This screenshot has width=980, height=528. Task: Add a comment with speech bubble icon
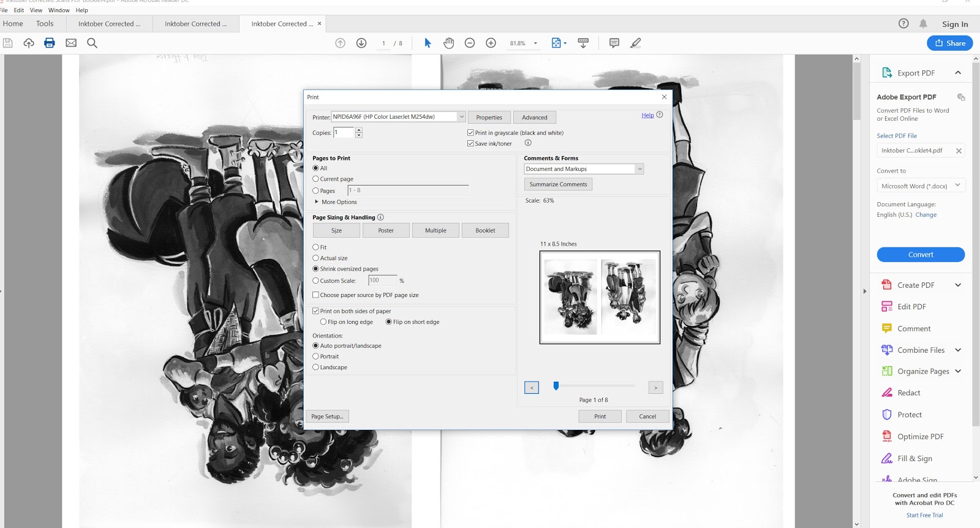click(x=614, y=43)
